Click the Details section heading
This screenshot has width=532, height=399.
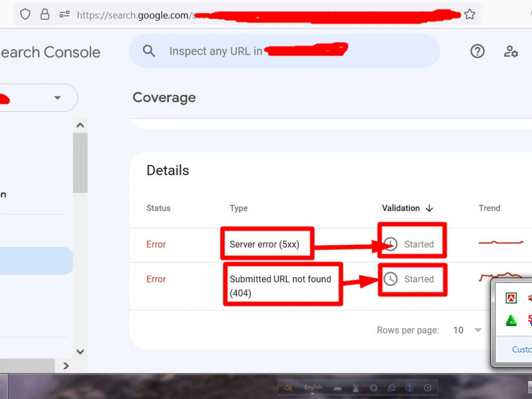pos(168,170)
